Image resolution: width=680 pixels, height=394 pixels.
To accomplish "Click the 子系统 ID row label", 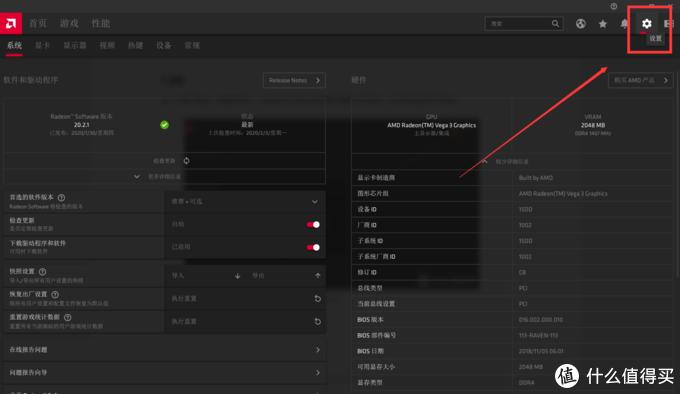I will coord(370,241).
